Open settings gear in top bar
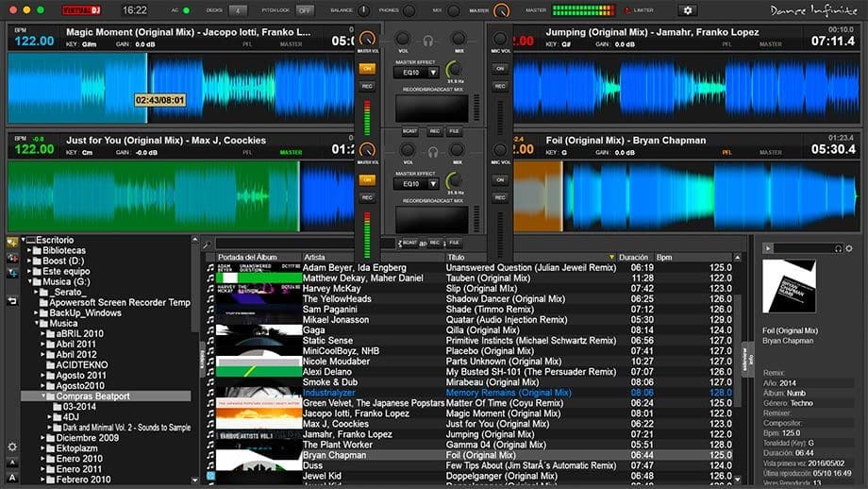This screenshot has height=489, width=868. click(688, 10)
